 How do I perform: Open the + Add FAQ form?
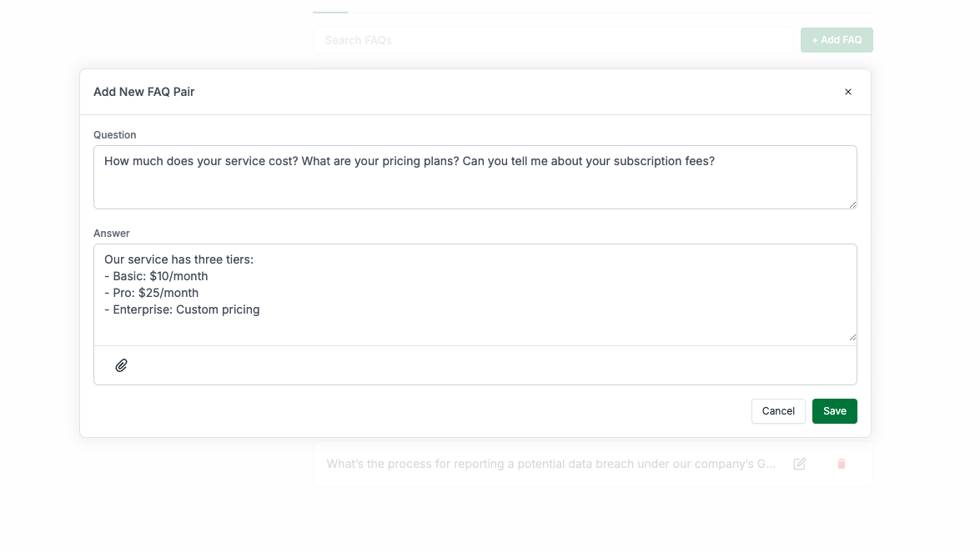836,39
